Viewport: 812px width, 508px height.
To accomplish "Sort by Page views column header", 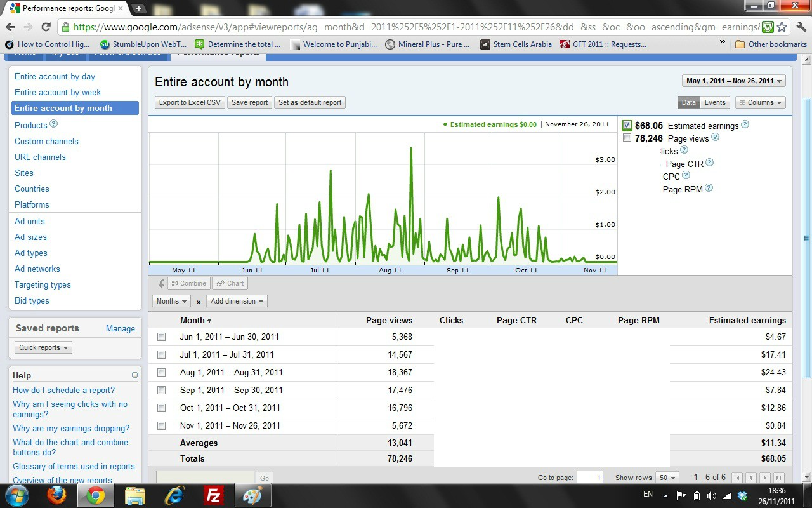I will tap(389, 320).
